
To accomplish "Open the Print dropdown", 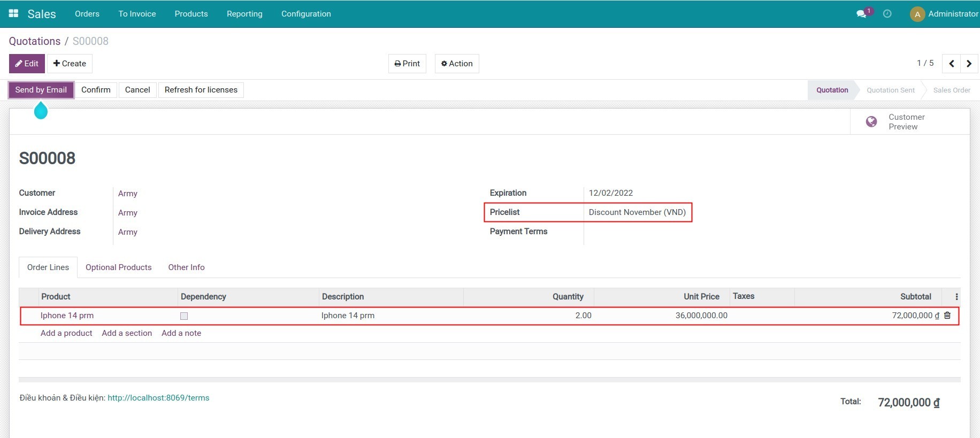I will [x=407, y=64].
